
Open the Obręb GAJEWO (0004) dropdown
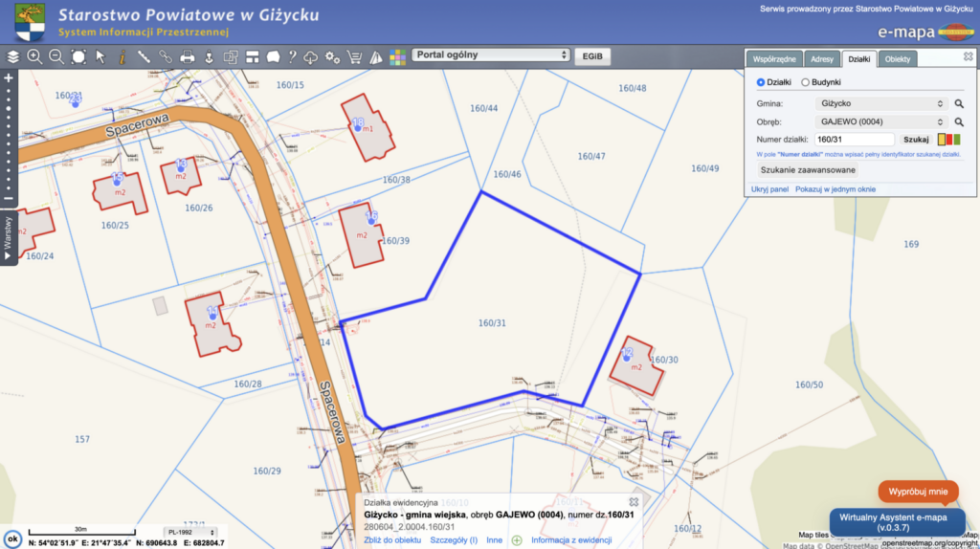880,121
